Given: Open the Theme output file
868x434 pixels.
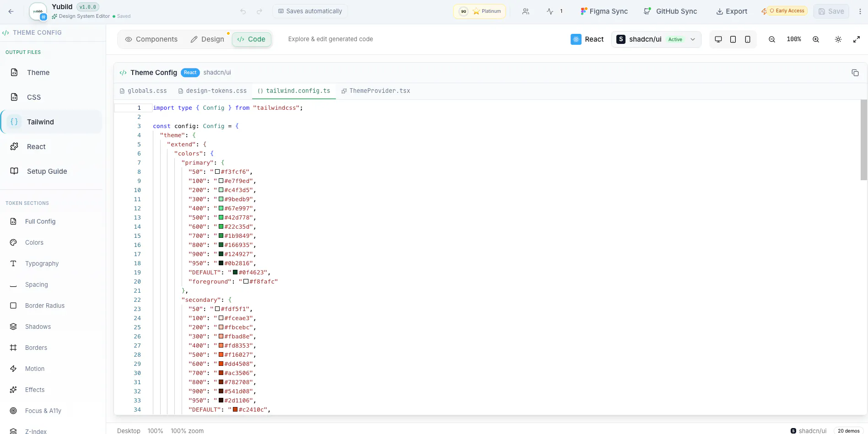Looking at the screenshot, I should coord(51,72).
